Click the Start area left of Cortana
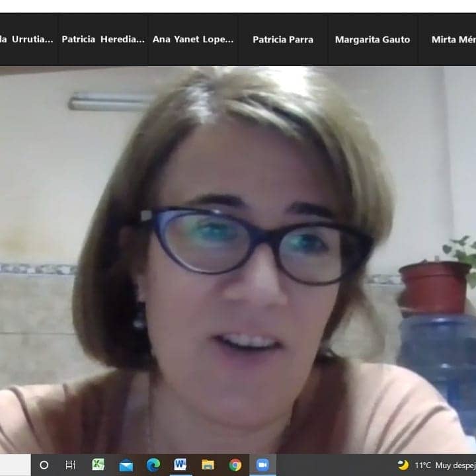Screen dimensions: 476x476 pyautogui.click(x=15, y=465)
